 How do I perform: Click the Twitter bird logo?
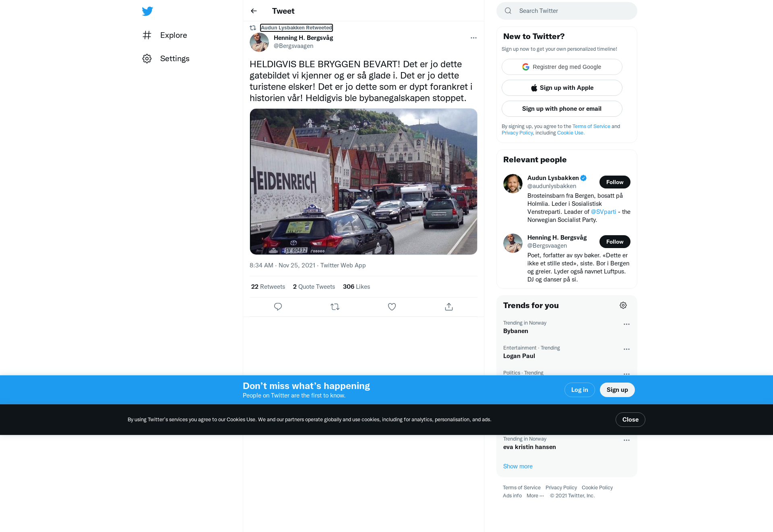[x=147, y=11]
